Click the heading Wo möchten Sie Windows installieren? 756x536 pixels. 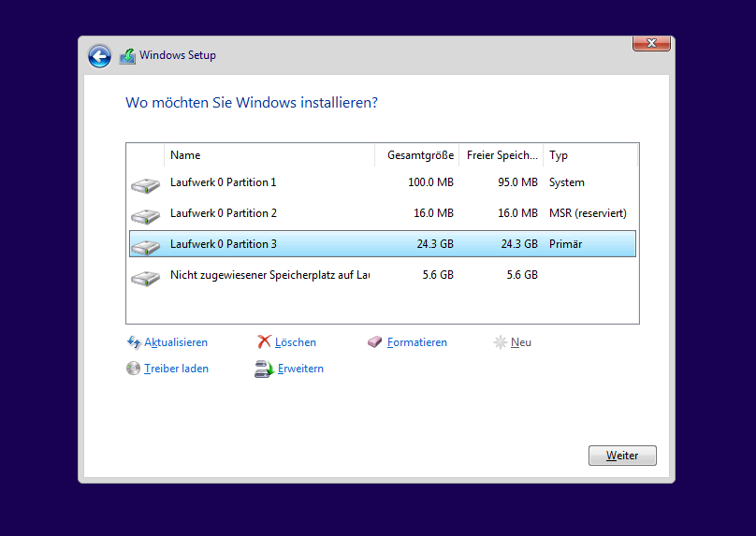[252, 103]
